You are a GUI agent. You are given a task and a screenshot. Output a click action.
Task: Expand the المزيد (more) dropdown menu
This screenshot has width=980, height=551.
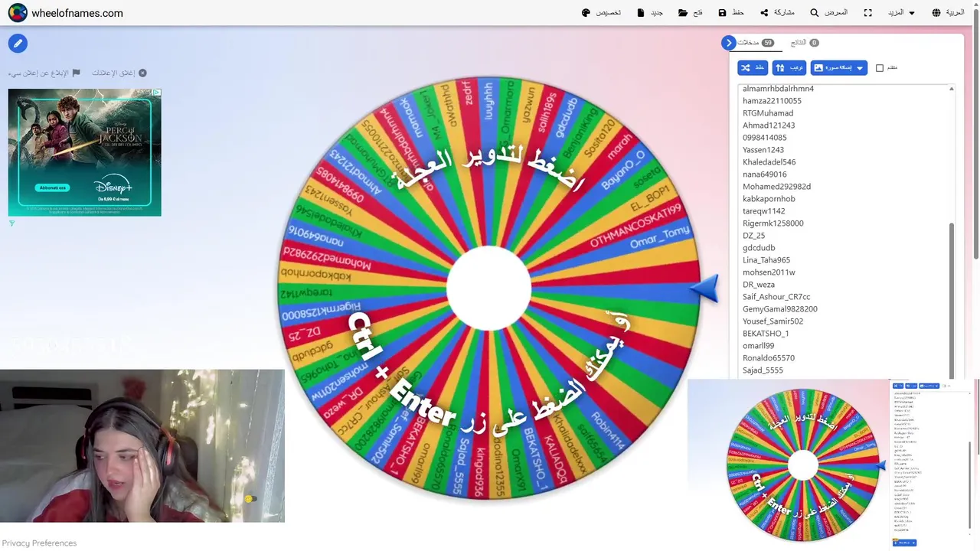click(901, 13)
